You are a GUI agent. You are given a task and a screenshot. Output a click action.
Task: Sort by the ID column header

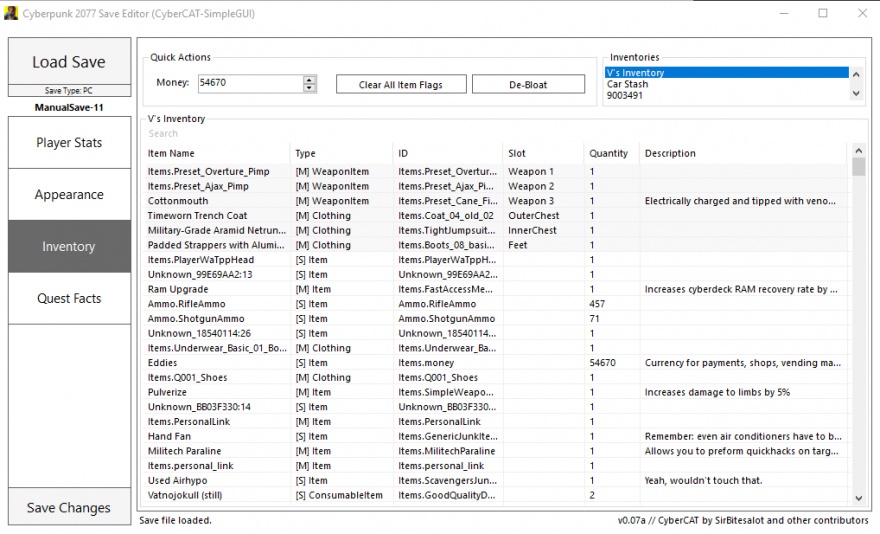(447, 153)
